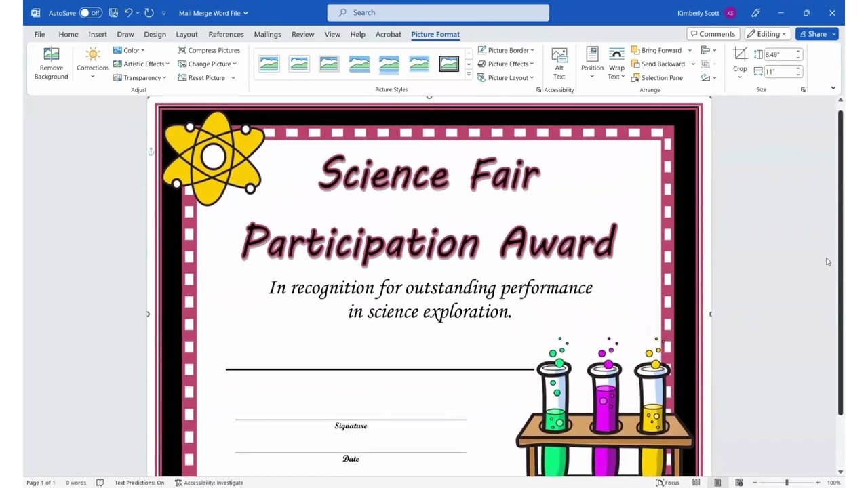
Task: Open the Selection Pane
Action: tap(657, 77)
